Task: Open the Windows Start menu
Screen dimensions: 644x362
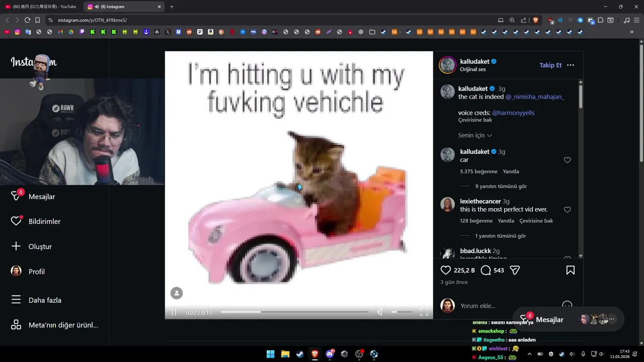Action: tap(271, 354)
